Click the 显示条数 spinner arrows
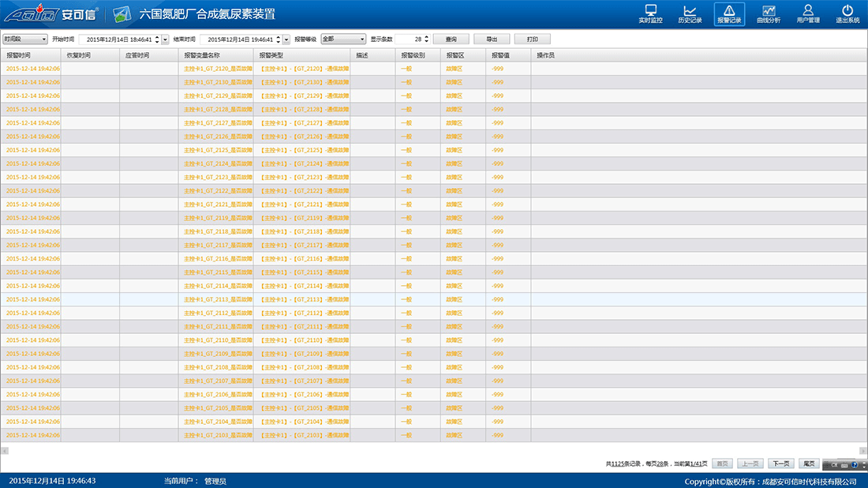The image size is (868, 488). [x=426, y=39]
